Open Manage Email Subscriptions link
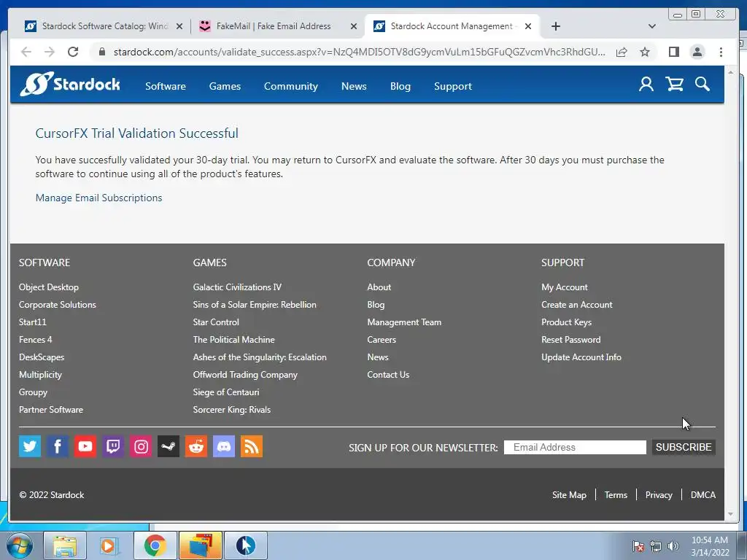747x560 pixels. (x=98, y=198)
